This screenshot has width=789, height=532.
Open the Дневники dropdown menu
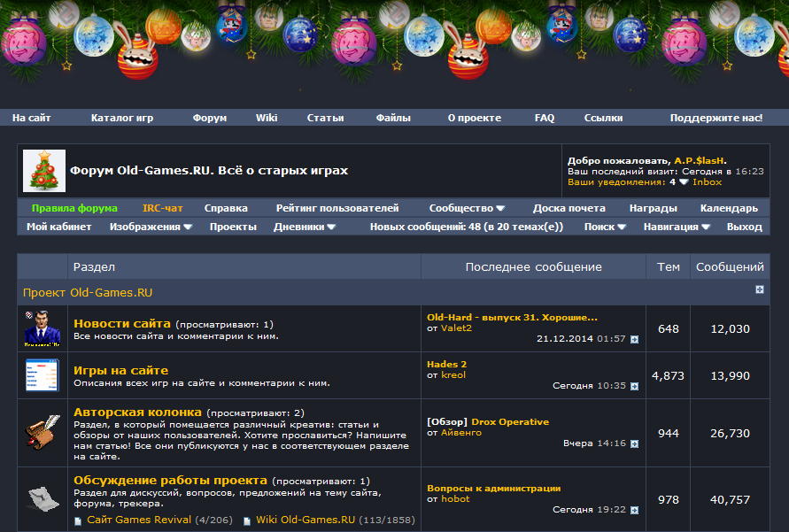[305, 227]
